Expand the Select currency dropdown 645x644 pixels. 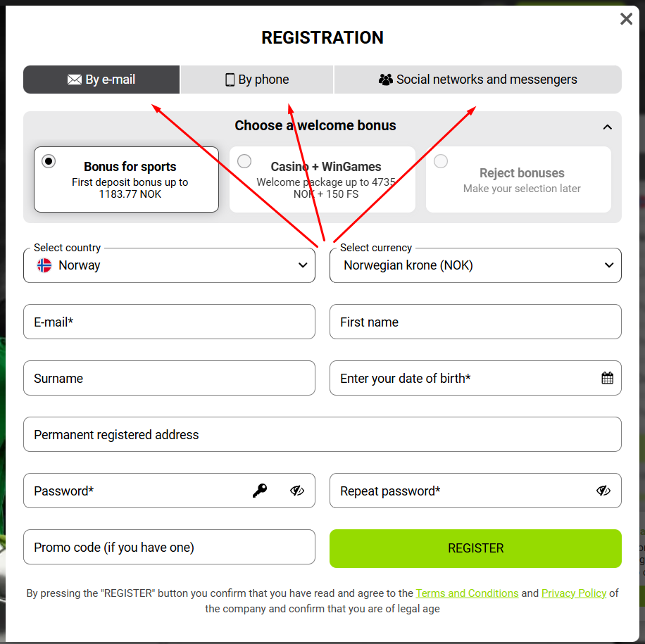pyautogui.click(x=475, y=265)
